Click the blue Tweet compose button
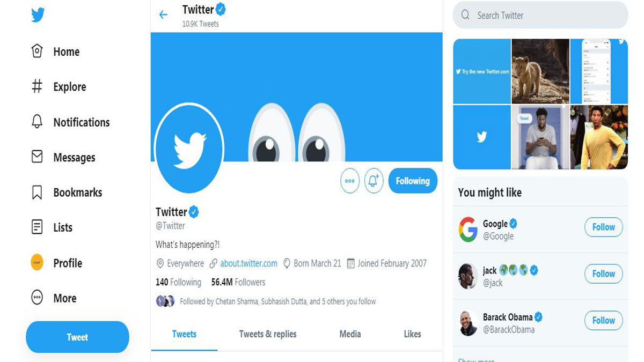This screenshot has width=644, height=362. pos(77,337)
